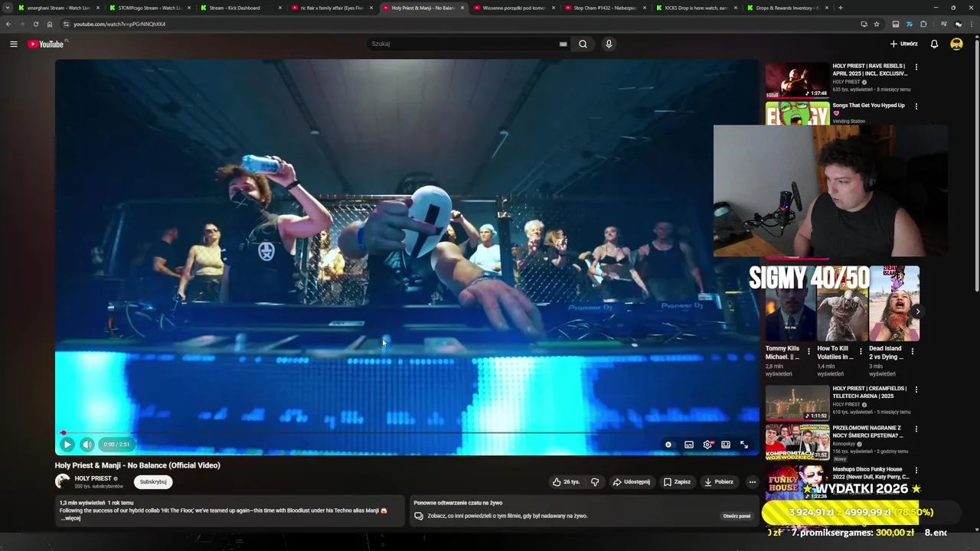Image resolution: width=980 pixels, height=551 pixels.
Task: Subscribe via the Subskrybuj button
Action: tap(153, 482)
